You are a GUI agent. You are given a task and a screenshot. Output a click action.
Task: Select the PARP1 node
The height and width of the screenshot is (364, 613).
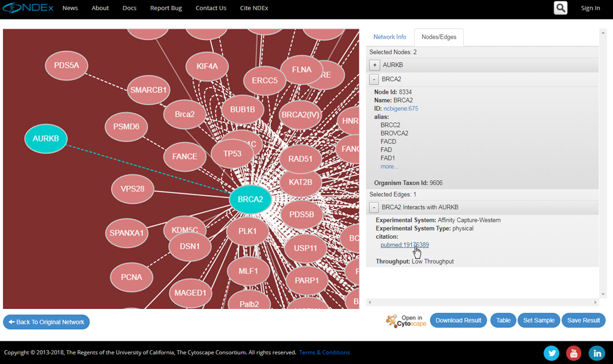pyautogui.click(x=307, y=281)
